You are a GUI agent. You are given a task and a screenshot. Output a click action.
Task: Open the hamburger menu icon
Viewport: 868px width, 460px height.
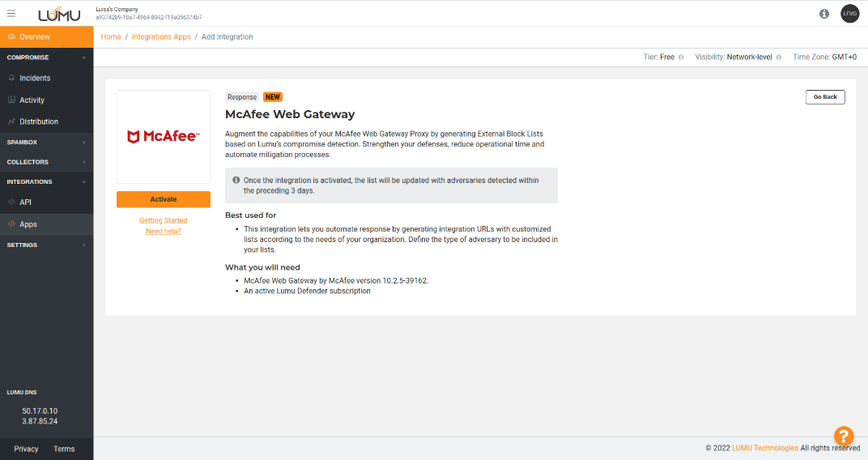(x=11, y=13)
